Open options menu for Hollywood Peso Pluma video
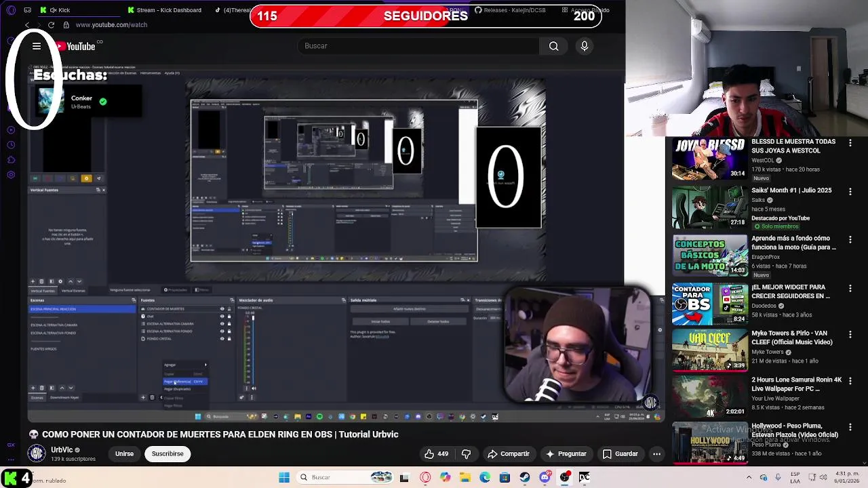 850,428
